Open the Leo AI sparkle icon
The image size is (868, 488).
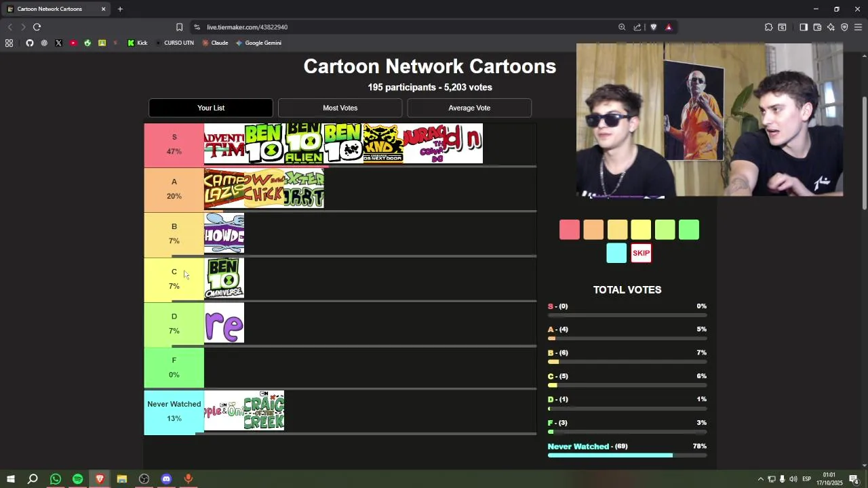coord(831,27)
